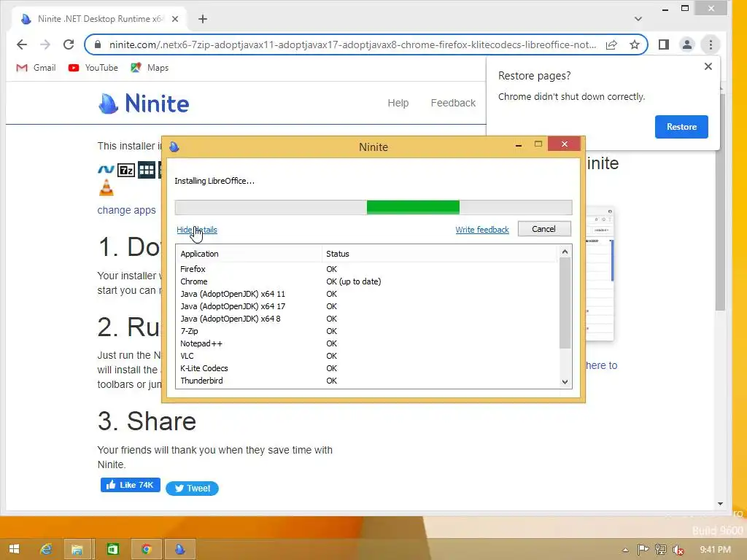Viewport: 747px width, 560px height.
Task: Click the Ninite icon in the installer titlebar
Action: [x=174, y=147]
